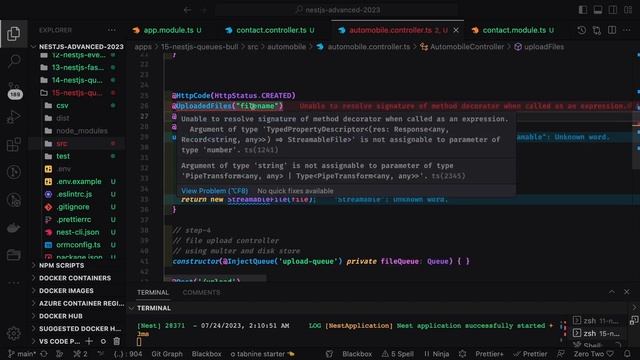Select zsh 11-n terminal instance
Screen dimensions: 640x360
[596, 321]
